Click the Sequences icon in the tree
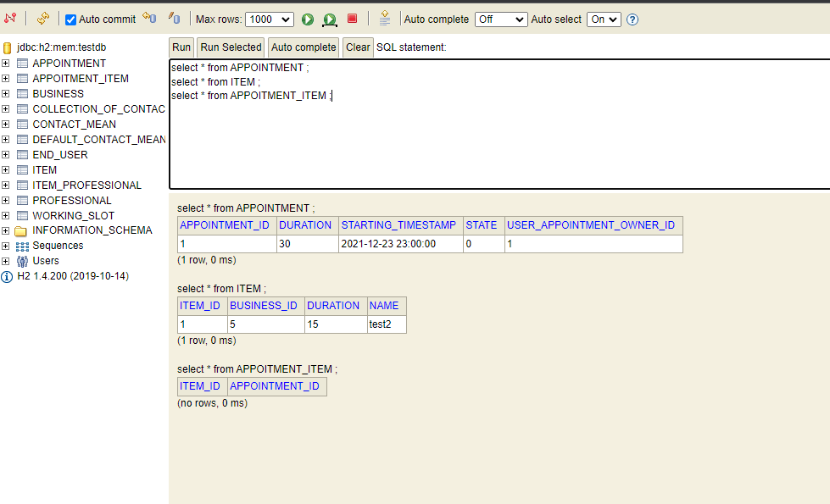This screenshot has width=830, height=504. click(22, 246)
